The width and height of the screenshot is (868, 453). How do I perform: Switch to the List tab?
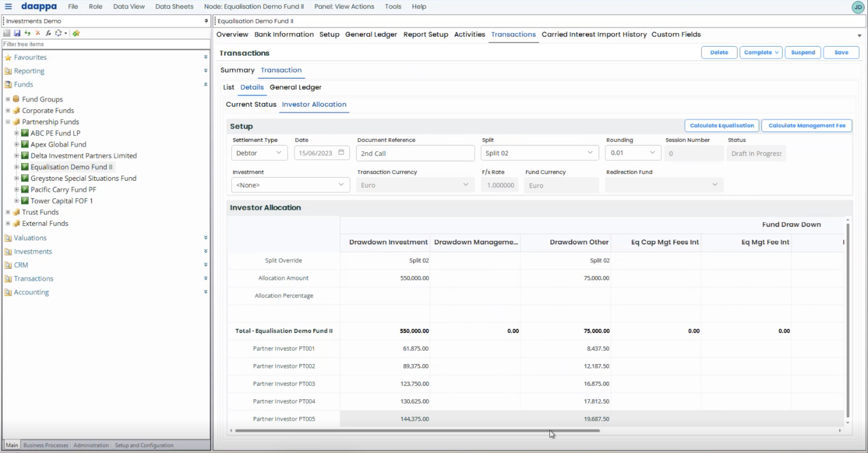pyautogui.click(x=228, y=87)
